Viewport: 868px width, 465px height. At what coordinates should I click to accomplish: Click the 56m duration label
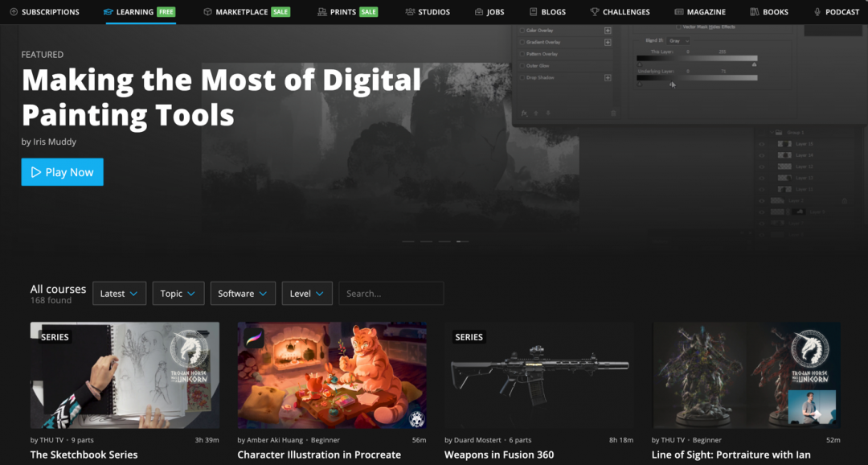[x=419, y=440]
